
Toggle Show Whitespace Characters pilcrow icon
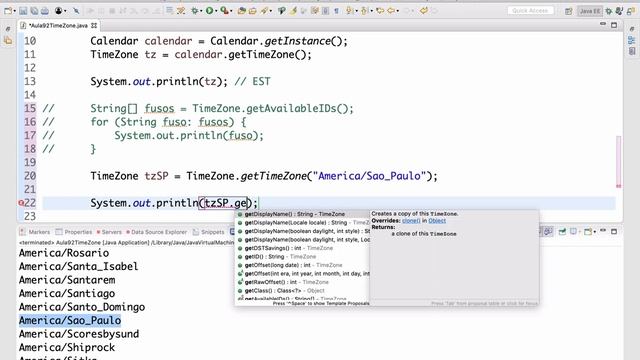(x=336, y=11)
